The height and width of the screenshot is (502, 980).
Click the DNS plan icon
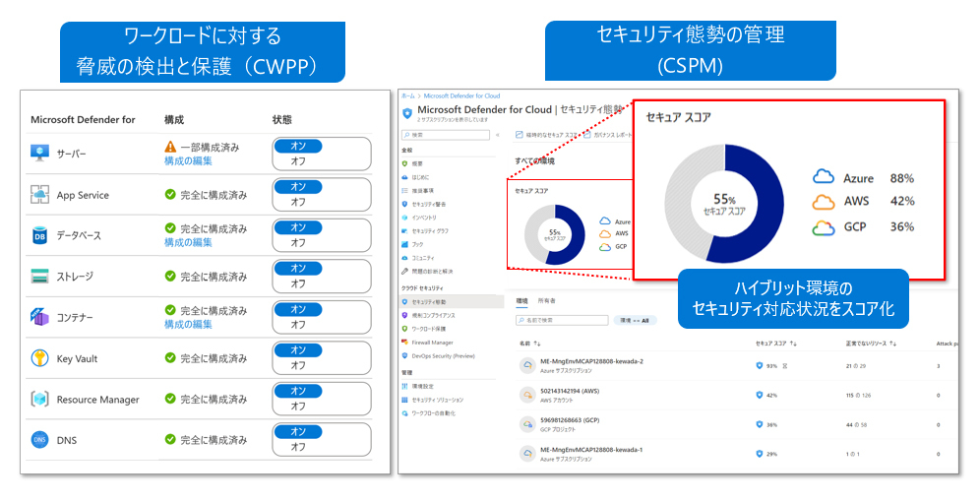tap(39, 440)
